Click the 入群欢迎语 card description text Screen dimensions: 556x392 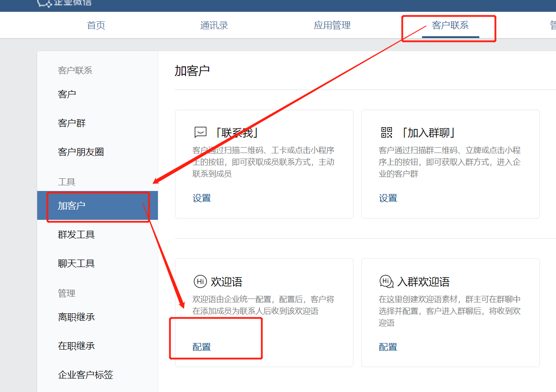tap(450, 311)
